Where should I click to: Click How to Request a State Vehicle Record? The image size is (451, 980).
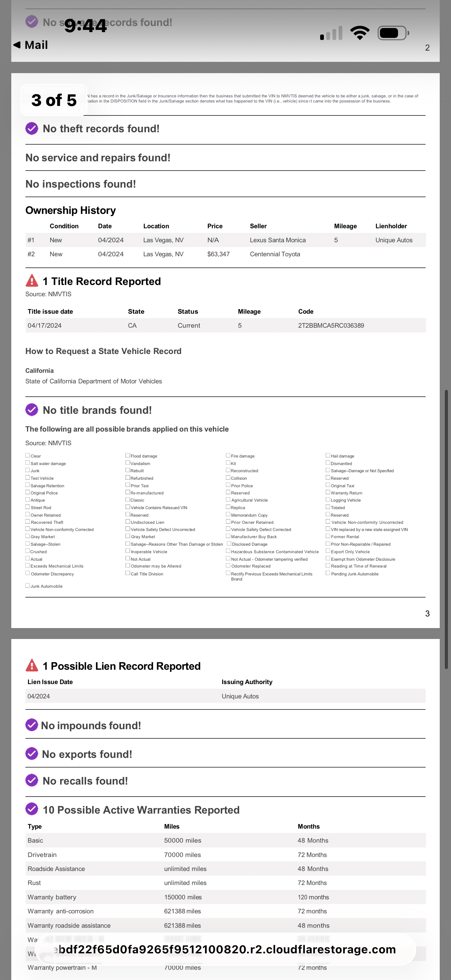pyautogui.click(x=104, y=351)
